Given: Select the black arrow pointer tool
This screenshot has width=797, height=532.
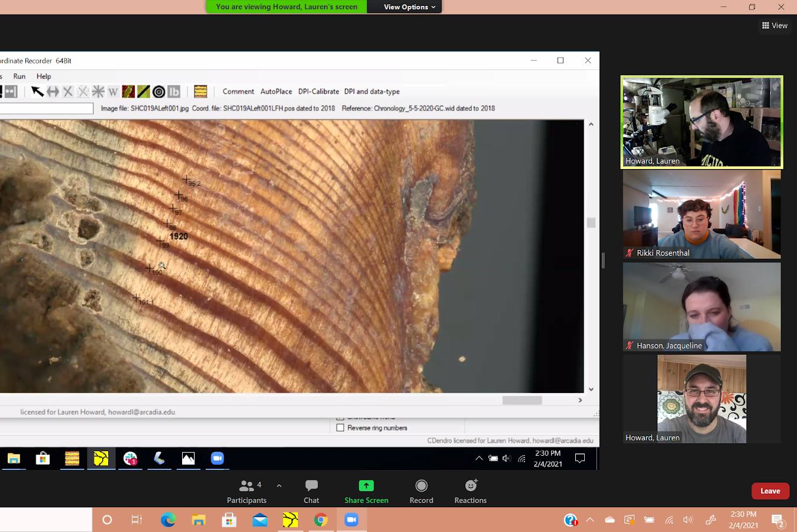Looking at the screenshot, I should pyautogui.click(x=37, y=92).
